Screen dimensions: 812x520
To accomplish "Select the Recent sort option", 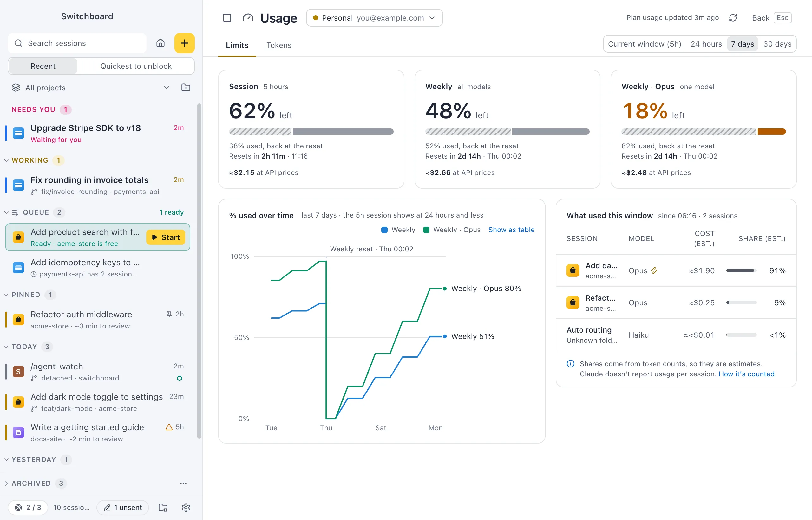I will [x=43, y=66].
